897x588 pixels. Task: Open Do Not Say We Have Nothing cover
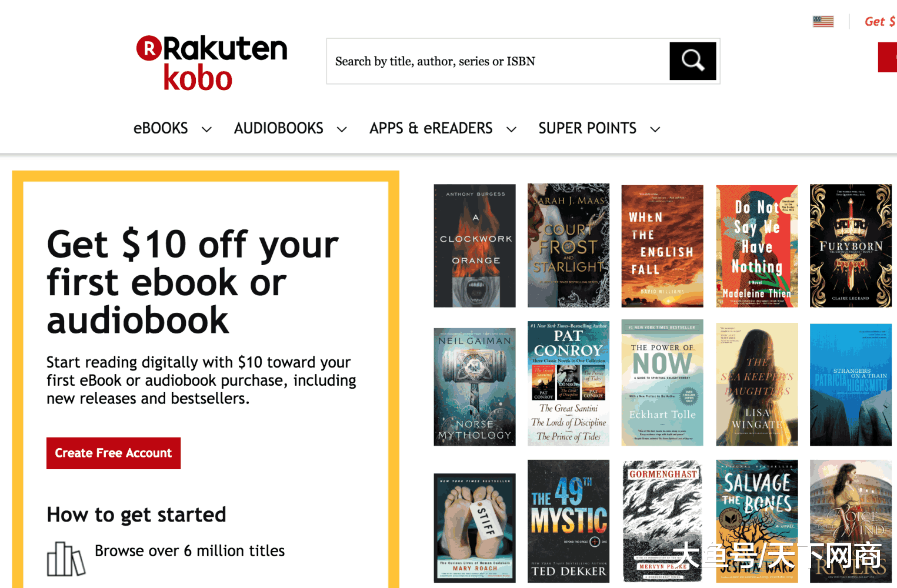click(757, 246)
